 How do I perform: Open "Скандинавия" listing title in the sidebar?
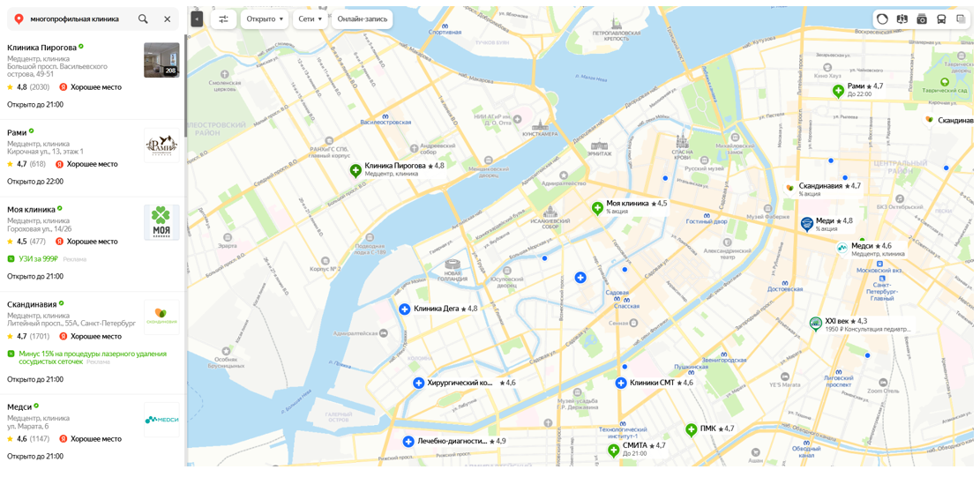tap(32, 304)
